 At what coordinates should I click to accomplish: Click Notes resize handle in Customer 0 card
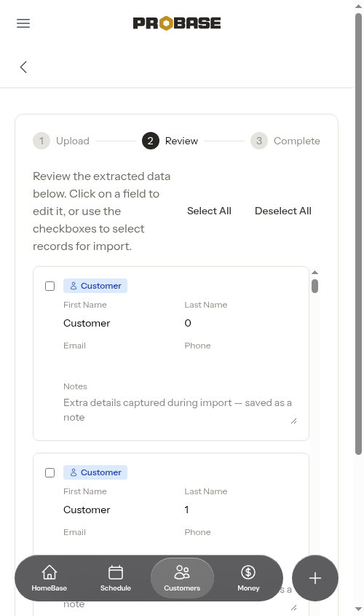[x=294, y=421]
